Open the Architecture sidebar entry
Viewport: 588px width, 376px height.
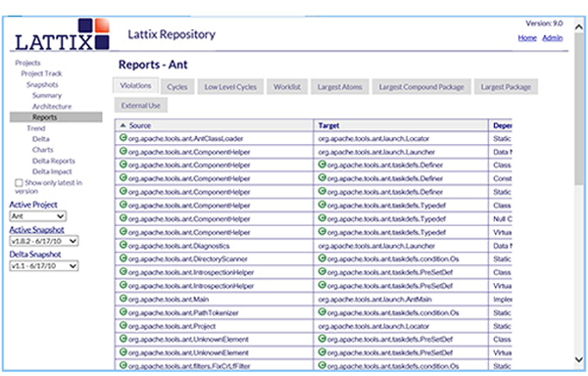pos(52,107)
